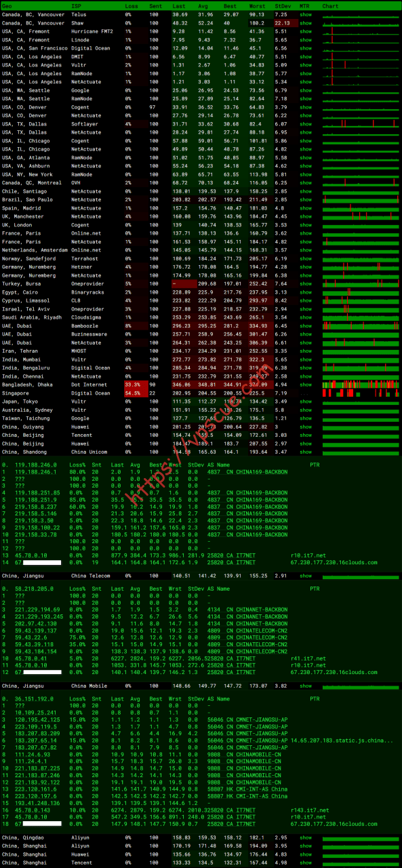Screen dimensions: 402x868
Task: Show MTR for Atlanta RamNode row
Action: [306, 157]
